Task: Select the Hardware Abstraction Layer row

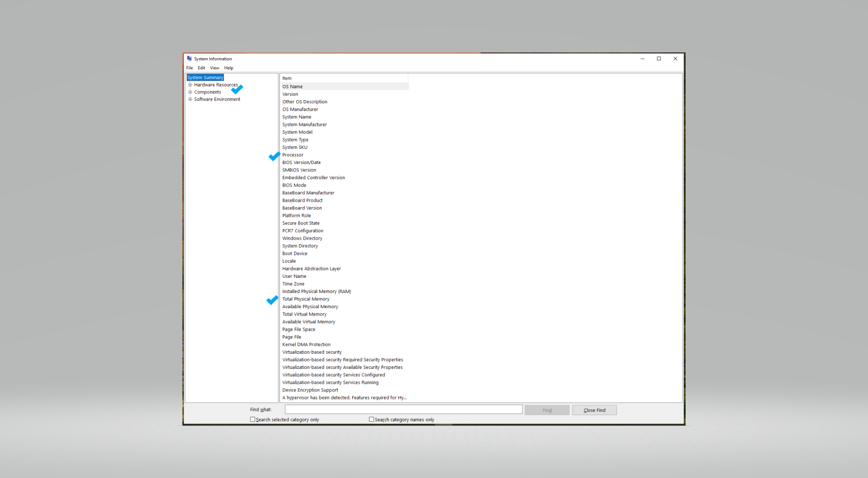Action: pos(344,269)
